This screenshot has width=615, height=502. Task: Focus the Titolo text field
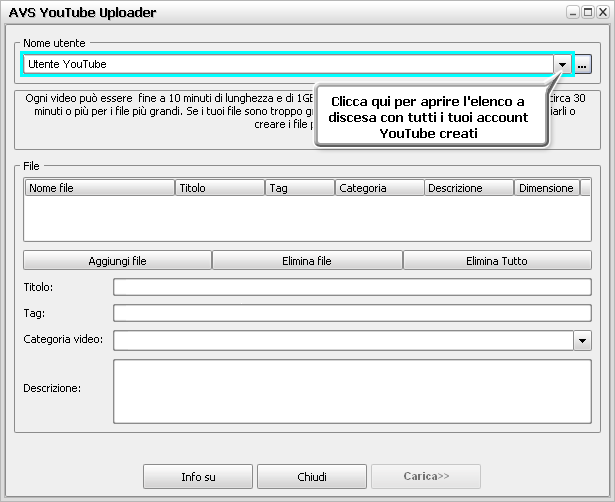pyautogui.click(x=352, y=287)
